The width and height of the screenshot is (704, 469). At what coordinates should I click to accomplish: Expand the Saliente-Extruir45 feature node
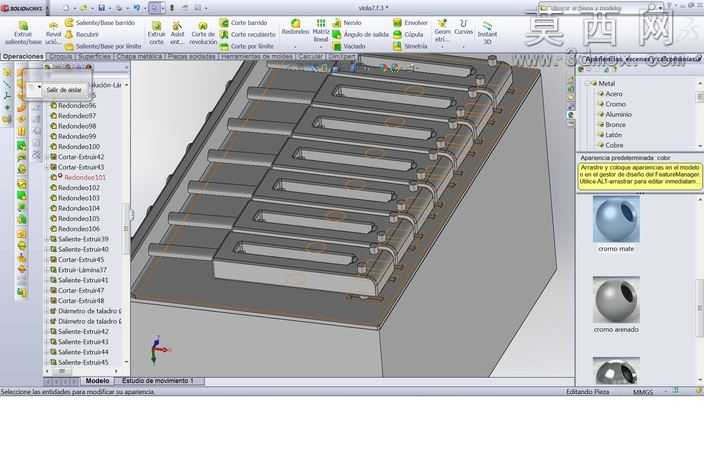click(46, 363)
